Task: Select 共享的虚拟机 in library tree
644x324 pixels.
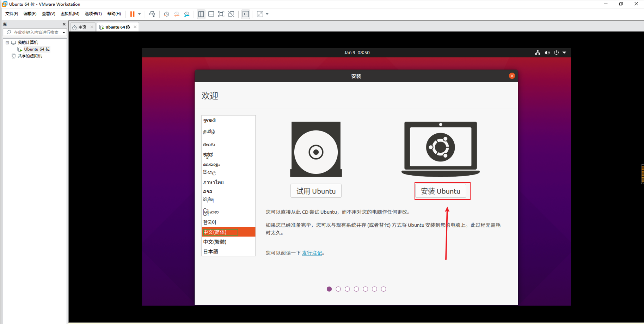Action: (30, 56)
